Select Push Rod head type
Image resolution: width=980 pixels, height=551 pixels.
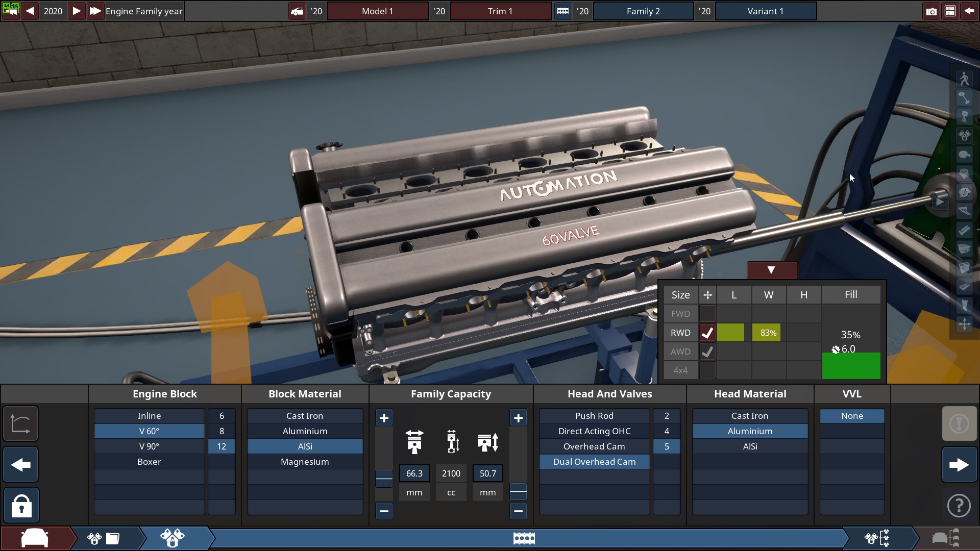[x=594, y=416]
